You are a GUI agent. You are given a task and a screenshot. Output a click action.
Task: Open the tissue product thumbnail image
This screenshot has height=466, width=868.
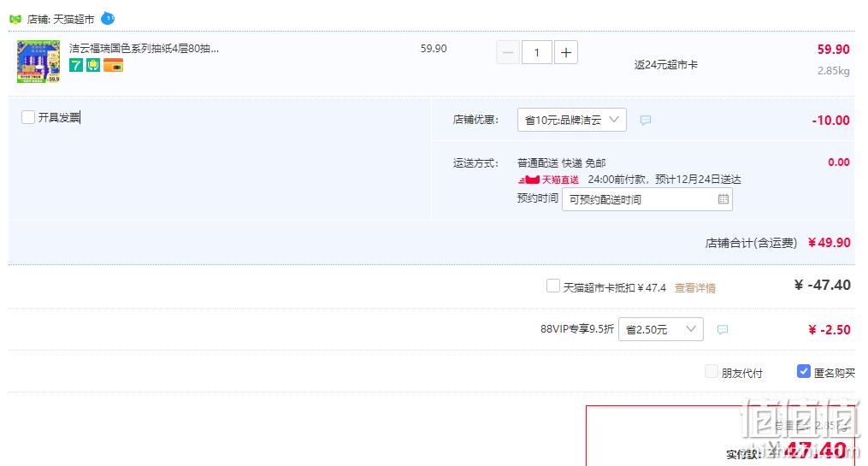(x=38, y=62)
